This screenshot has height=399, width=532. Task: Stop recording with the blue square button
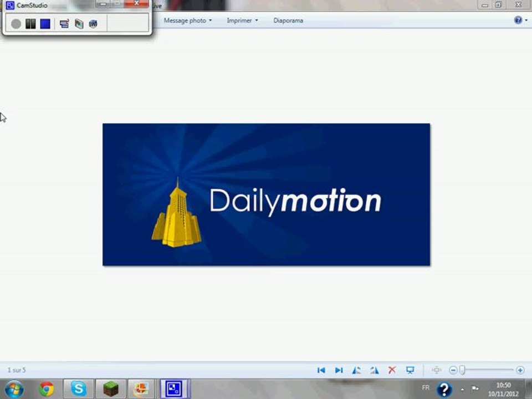(45, 24)
